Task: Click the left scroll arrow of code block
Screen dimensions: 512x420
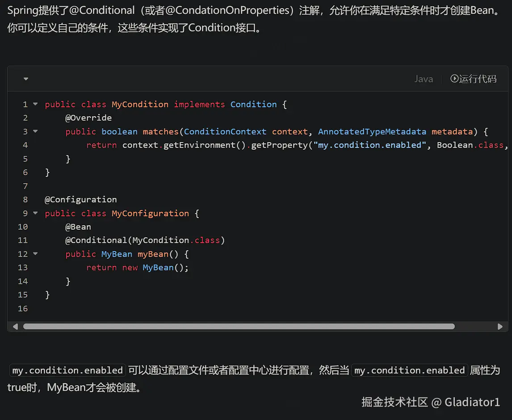Action: click(x=15, y=327)
